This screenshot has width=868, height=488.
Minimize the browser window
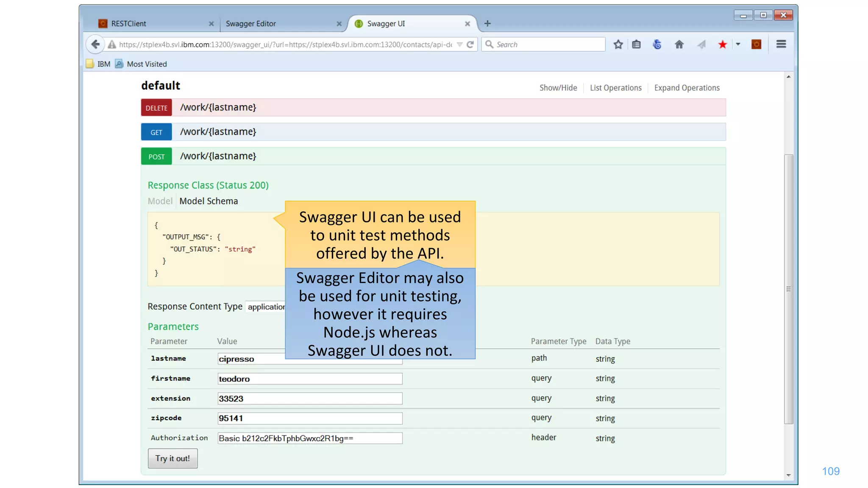pyautogui.click(x=743, y=15)
